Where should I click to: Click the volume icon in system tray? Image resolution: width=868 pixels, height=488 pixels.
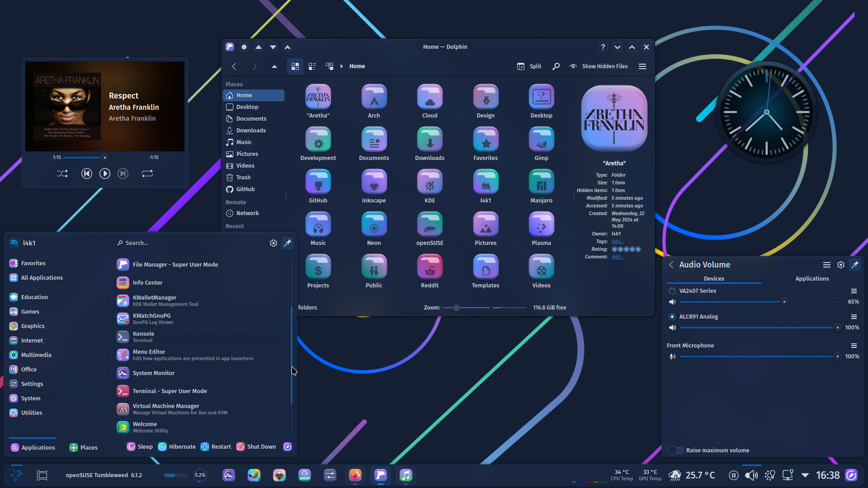coord(751,475)
